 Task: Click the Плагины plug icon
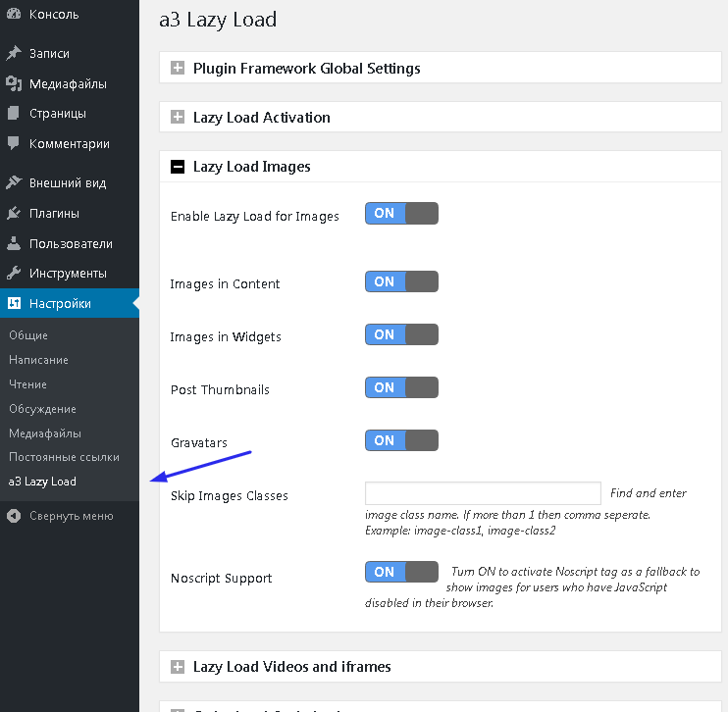point(14,213)
